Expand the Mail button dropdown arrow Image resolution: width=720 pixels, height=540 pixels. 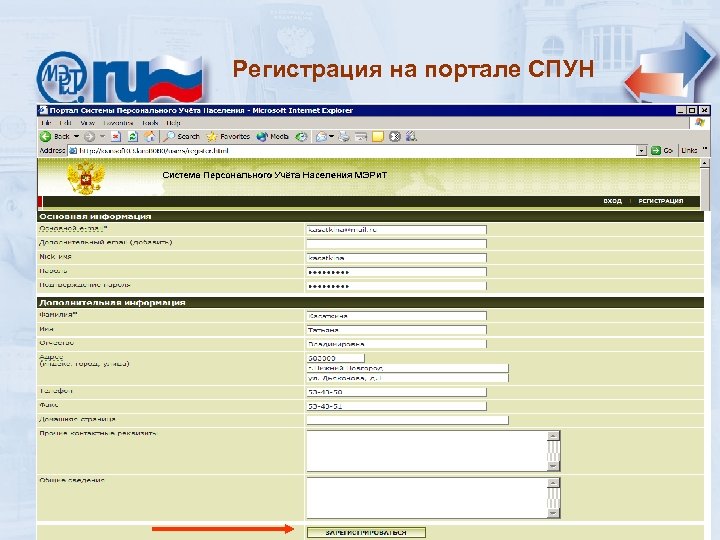click(331, 136)
